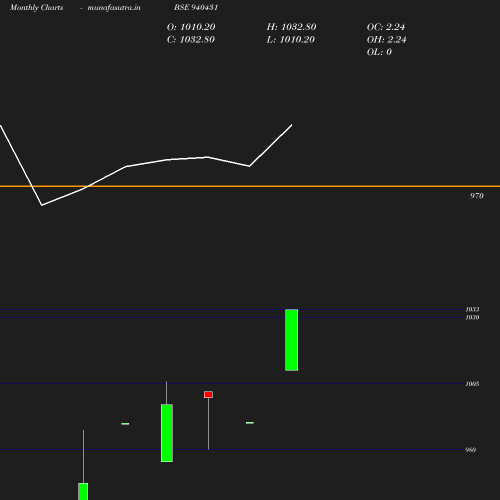Click the 970 axis label
Viewport: 500px width, 500px height.
click(477, 196)
